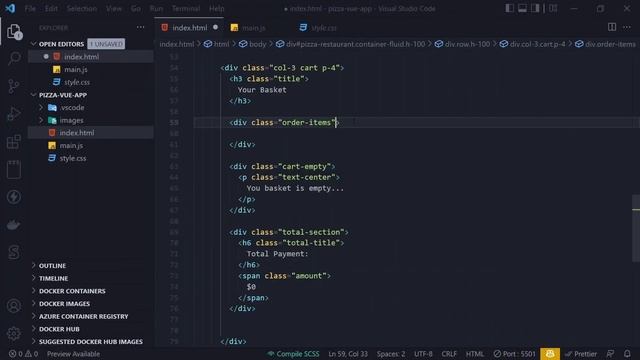
Task: Open the Explorer view in activity bar
Action: [x=14, y=31]
